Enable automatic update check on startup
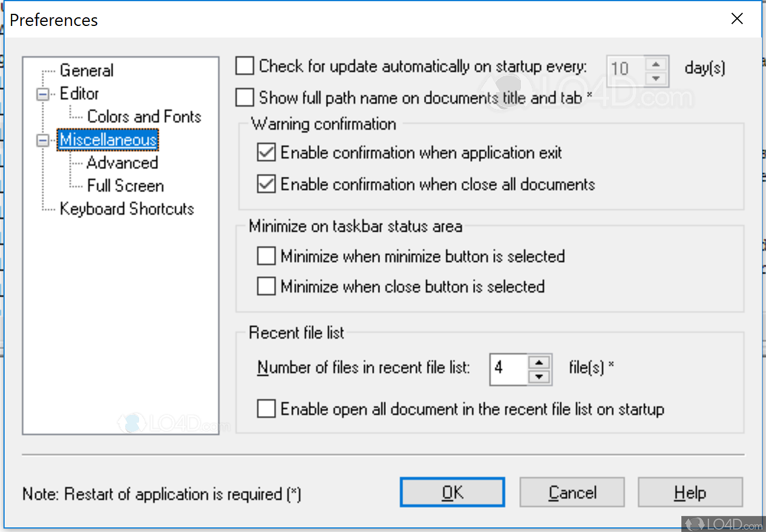Viewport: 766px width, 532px height. click(245, 66)
